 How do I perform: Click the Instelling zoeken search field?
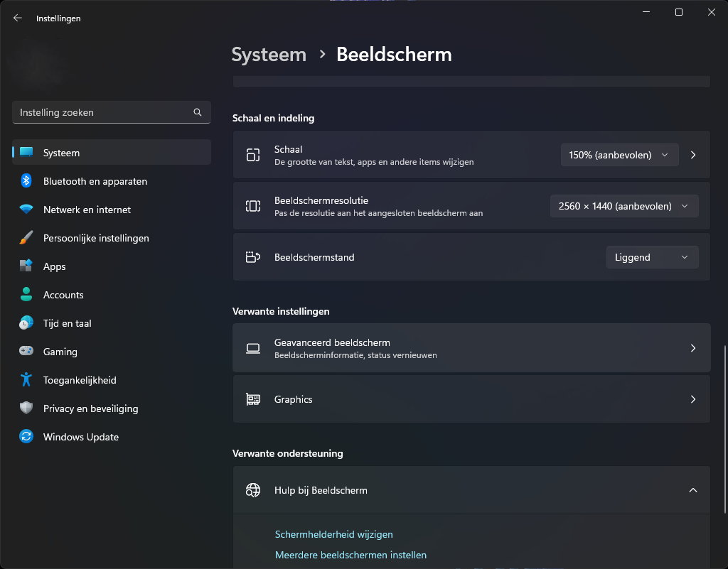pyautogui.click(x=112, y=112)
